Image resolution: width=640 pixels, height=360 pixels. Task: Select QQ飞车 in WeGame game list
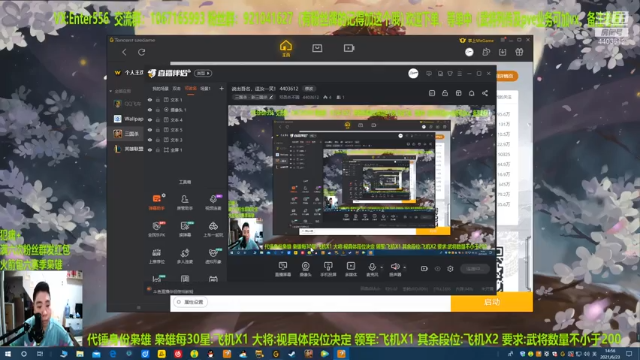point(127,104)
